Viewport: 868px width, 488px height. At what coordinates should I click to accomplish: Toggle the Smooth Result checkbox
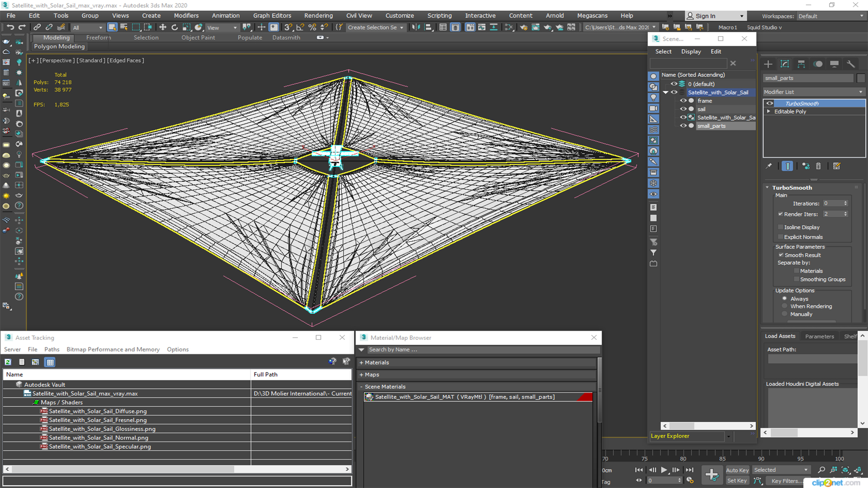[x=781, y=255]
